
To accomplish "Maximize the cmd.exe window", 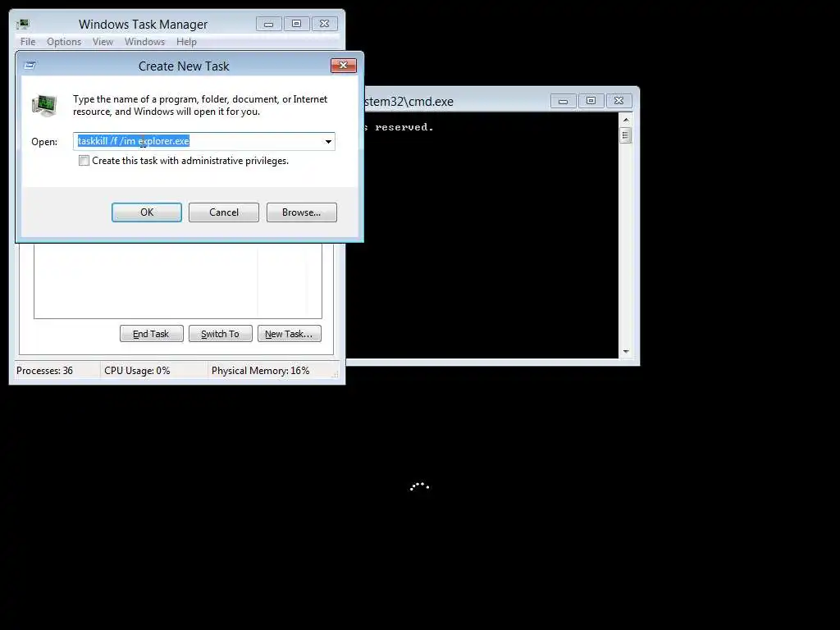I will point(591,101).
